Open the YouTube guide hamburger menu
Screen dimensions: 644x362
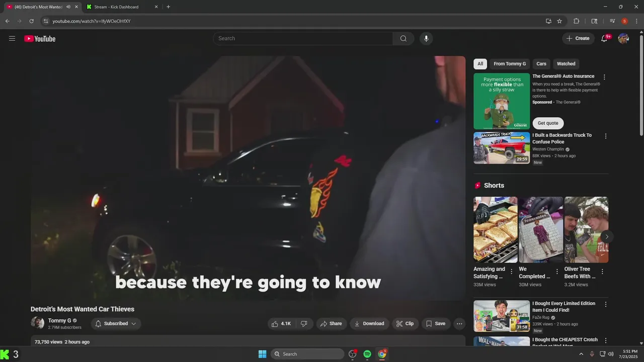pyautogui.click(x=12, y=39)
